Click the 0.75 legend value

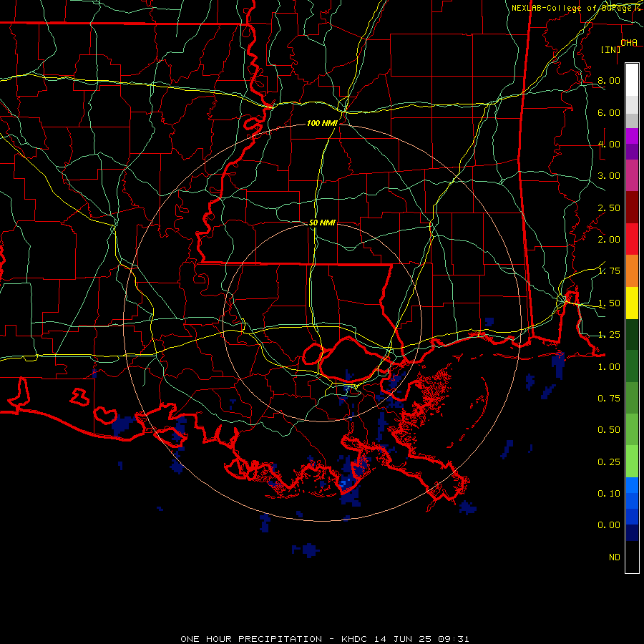(609, 399)
